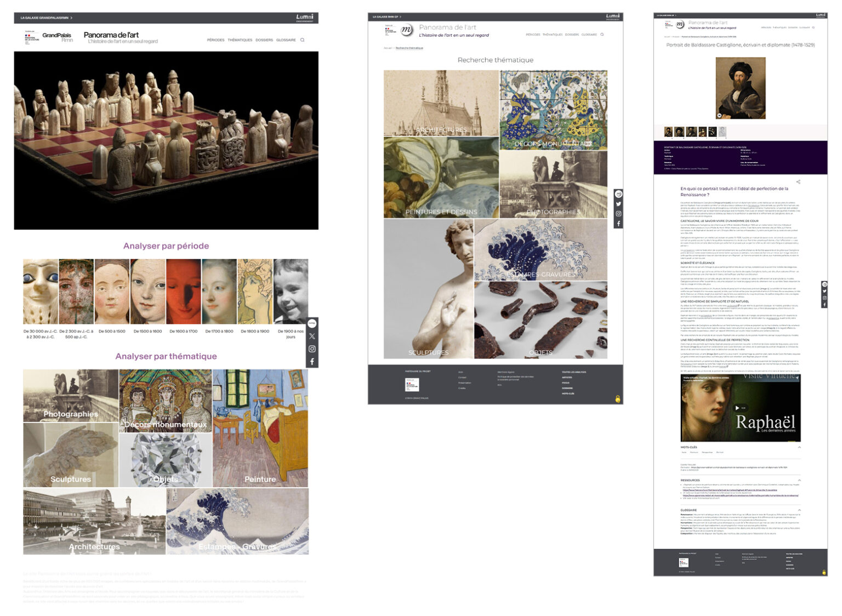Screen dimensions: 842x616
Task: Click the Facebook icon on left page sidebar
Action: pyautogui.click(x=312, y=362)
